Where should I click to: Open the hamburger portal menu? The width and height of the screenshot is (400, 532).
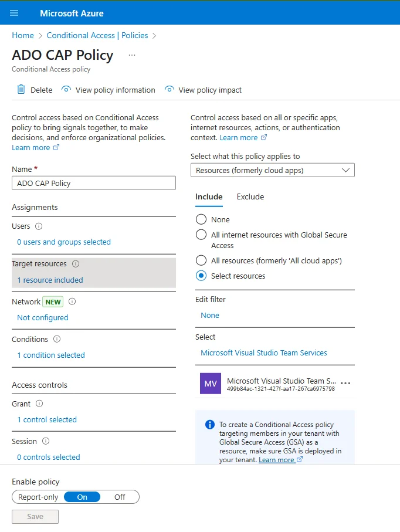[x=14, y=13]
